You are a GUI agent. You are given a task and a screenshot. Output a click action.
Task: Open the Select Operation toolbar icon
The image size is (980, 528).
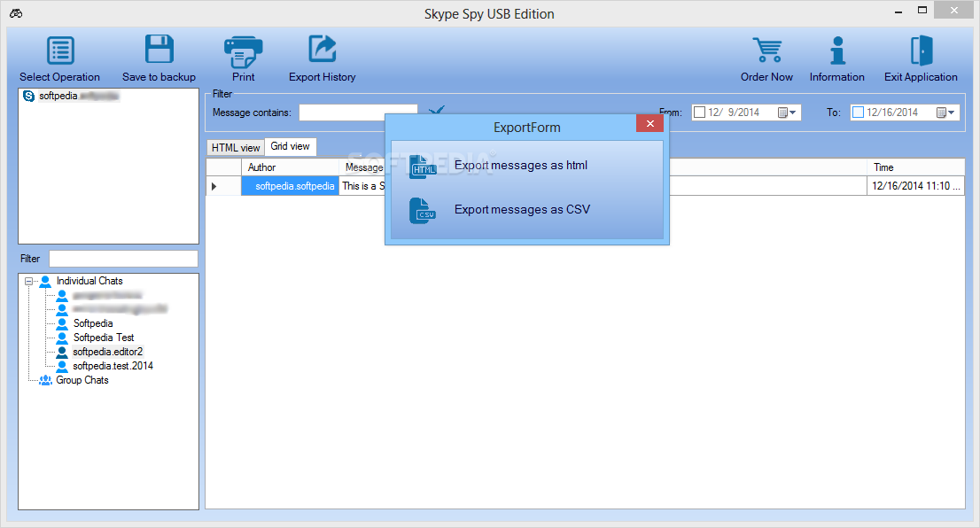[x=60, y=50]
